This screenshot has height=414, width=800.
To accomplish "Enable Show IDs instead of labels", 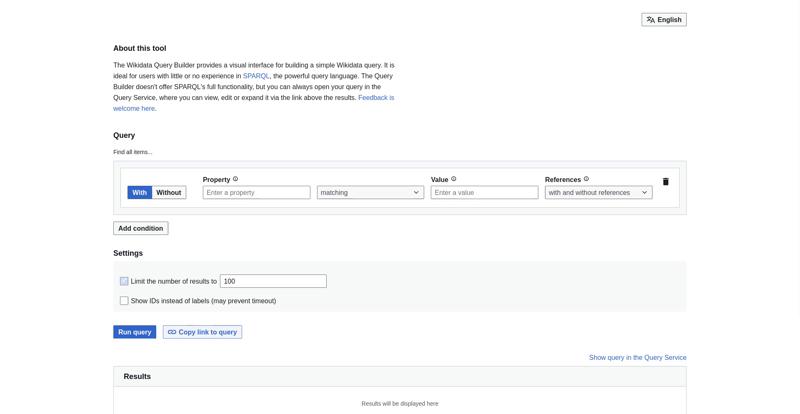I will 124,301.
